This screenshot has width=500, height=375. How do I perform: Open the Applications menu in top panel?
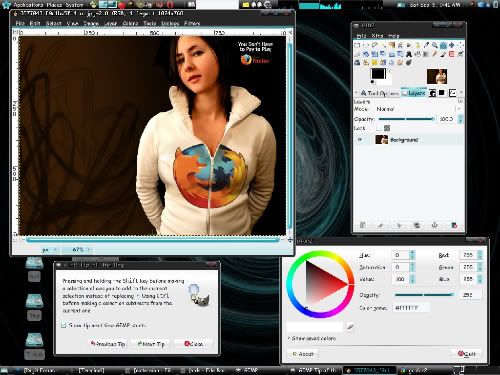coord(28,5)
